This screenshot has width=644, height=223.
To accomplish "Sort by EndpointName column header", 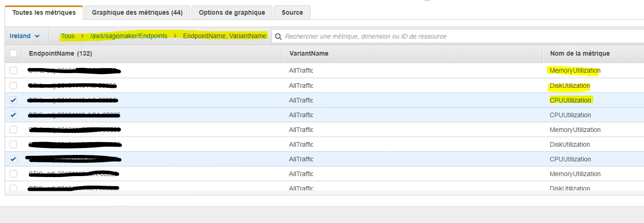I will pos(61,53).
